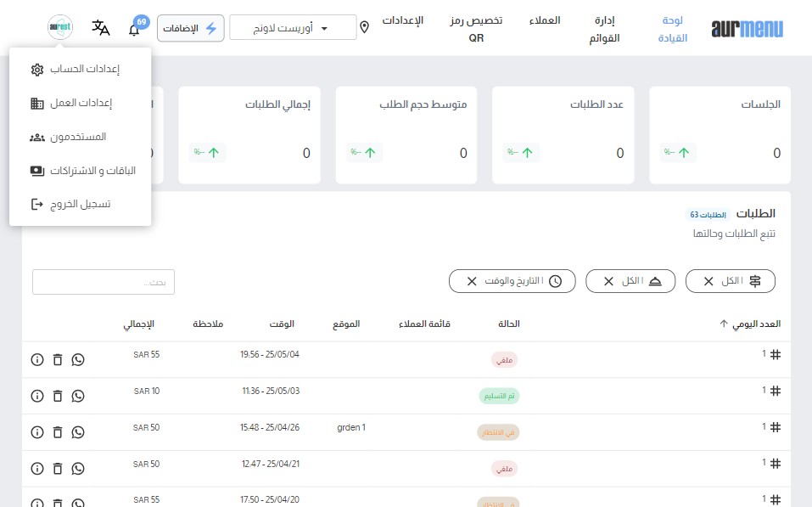Select تسجيل الخروج to log out
Image resolution: width=812 pixels, height=507 pixels.
(81, 205)
